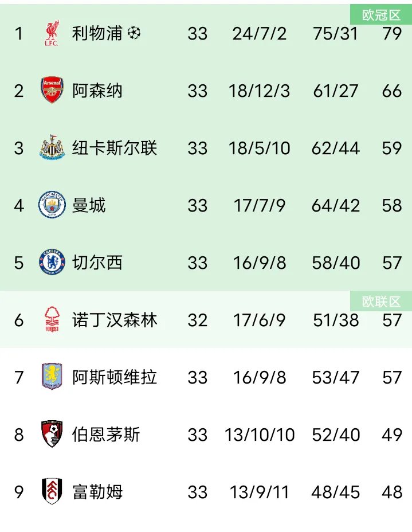
Task: Click the Fulham club crest
Action: click(52, 491)
